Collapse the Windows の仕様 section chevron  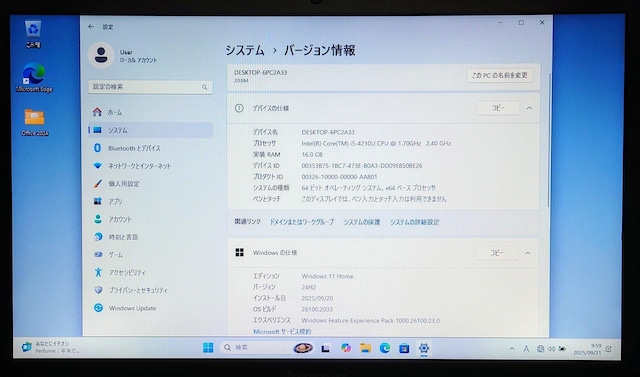(528, 253)
